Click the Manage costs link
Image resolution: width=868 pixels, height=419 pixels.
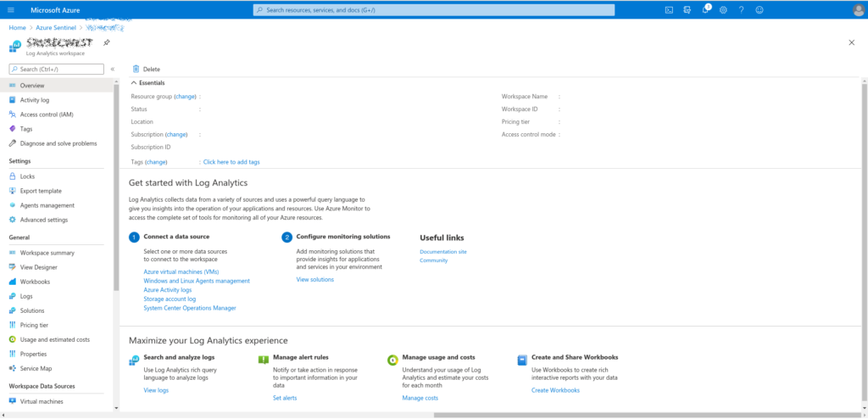click(420, 398)
